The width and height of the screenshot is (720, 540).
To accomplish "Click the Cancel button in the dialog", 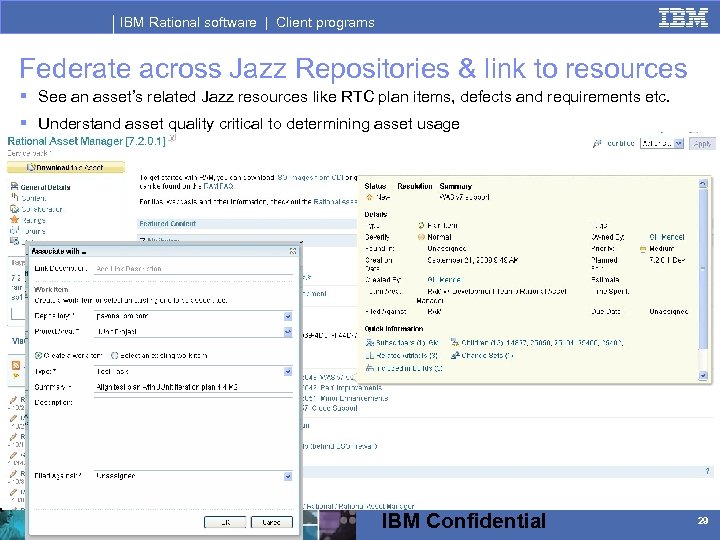I will [x=272, y=522].
